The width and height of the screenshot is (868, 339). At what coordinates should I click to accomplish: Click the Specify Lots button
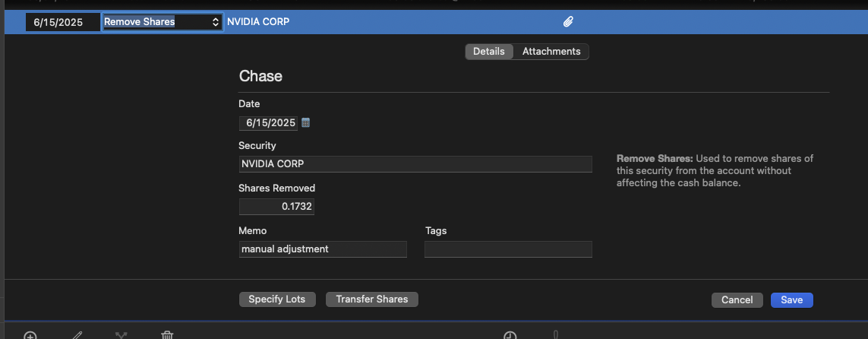tap(276, 299)
